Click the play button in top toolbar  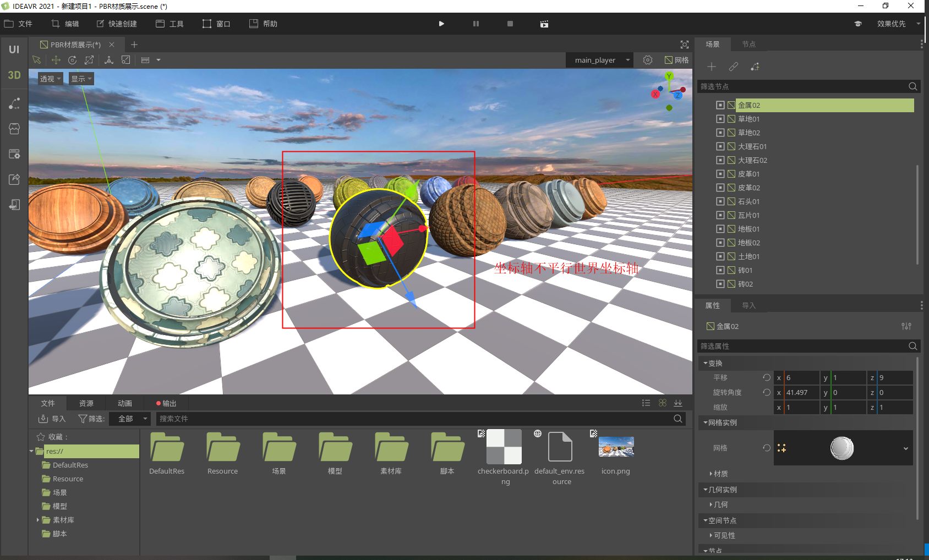click(441, 24)
